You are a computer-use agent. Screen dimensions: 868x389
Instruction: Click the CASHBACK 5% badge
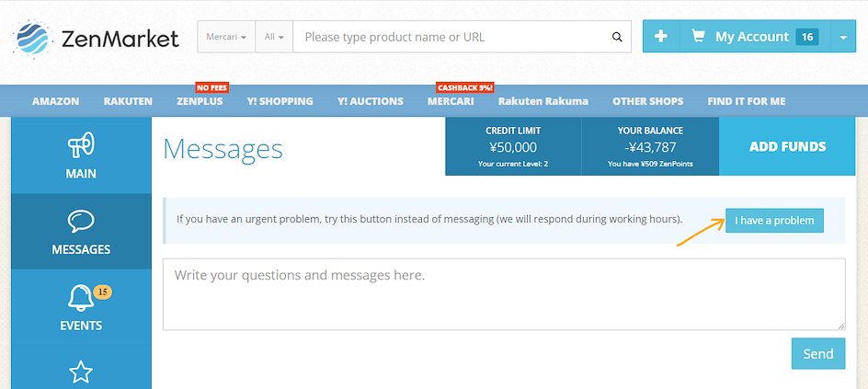[x=465, y=87]
